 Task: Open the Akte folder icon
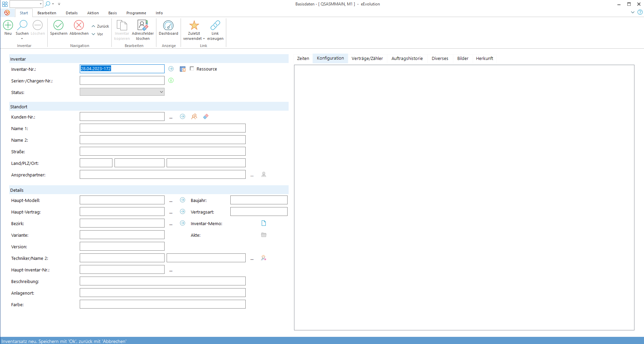coord(264,235)
